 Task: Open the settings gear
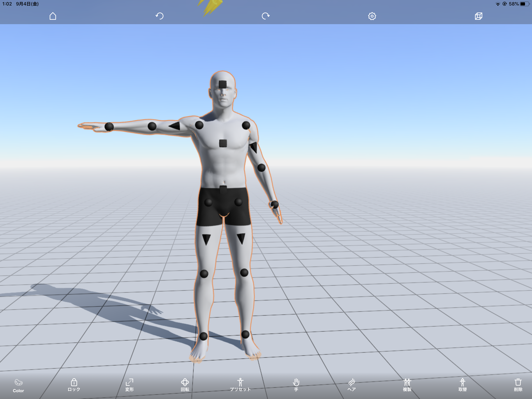(372, 16)
